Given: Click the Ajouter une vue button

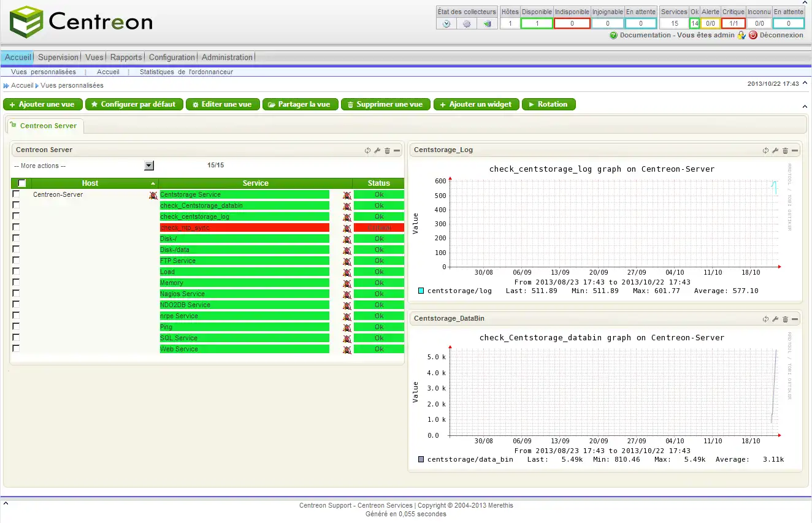Looking at the screenshot, I should pos(43,104).
